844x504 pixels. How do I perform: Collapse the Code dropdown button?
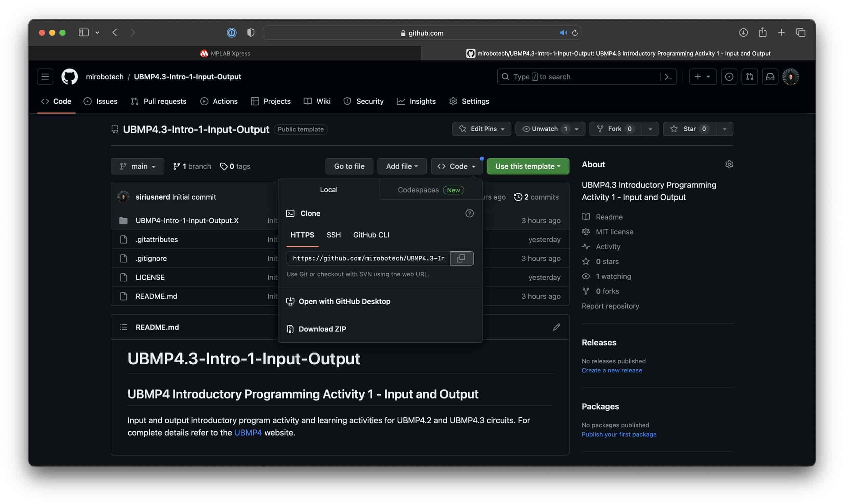tap(456, 166)
